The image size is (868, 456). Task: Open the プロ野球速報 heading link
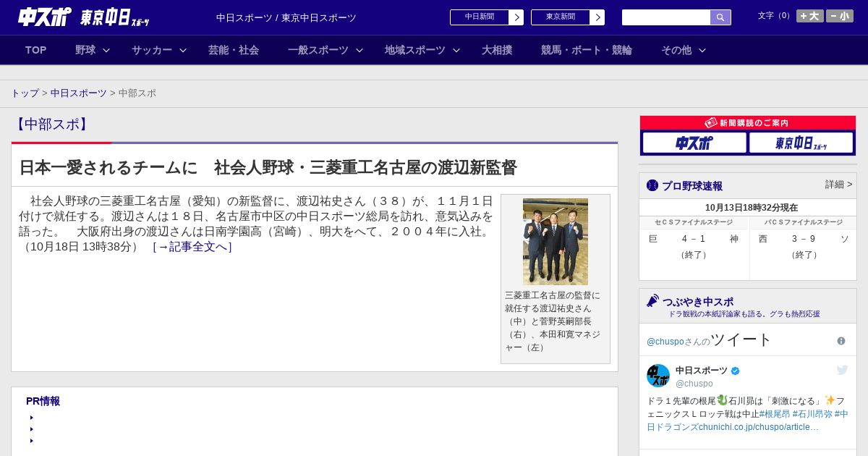click(692, 186)
